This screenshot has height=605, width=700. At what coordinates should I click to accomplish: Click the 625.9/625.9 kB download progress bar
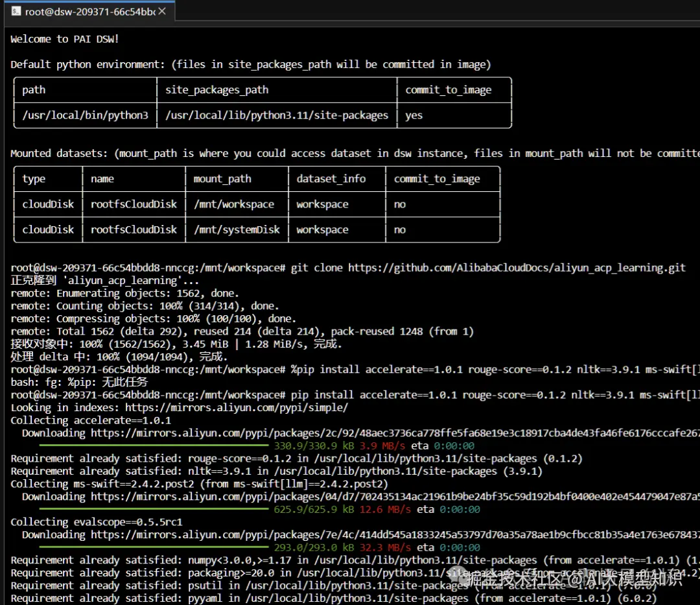[154, 509]
